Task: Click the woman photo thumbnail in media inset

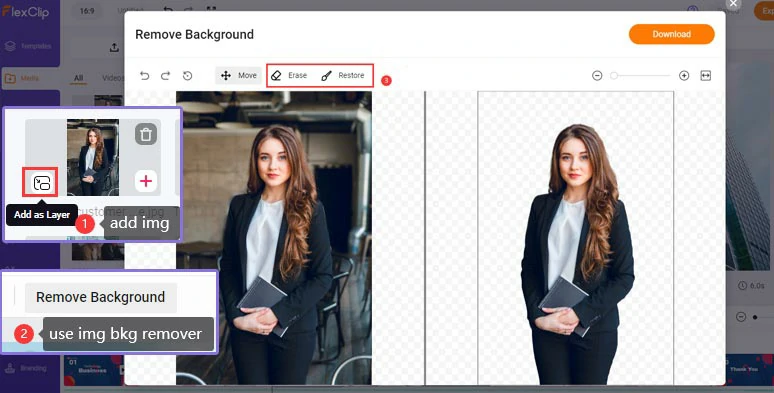Action: tap(93, 157)
